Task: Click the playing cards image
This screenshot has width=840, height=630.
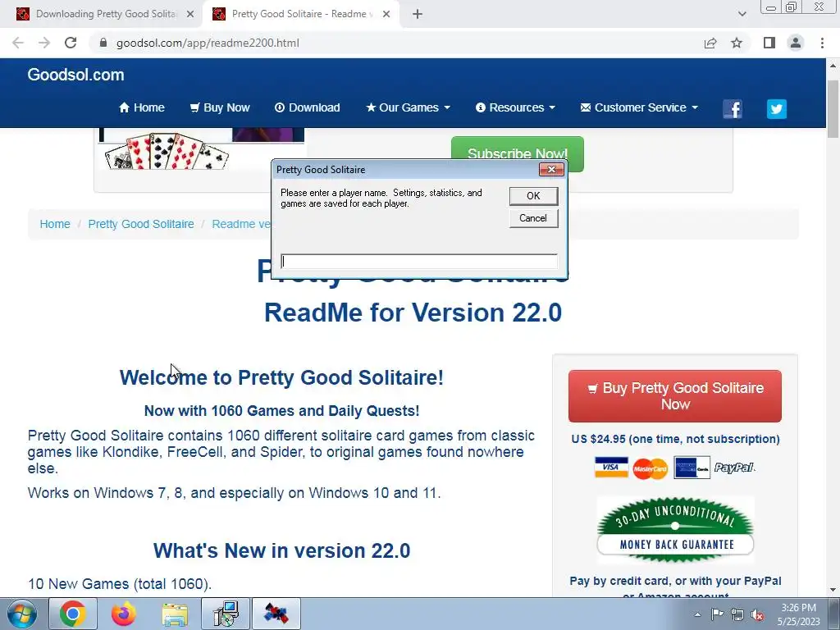Action: click(x=167, y=152)
